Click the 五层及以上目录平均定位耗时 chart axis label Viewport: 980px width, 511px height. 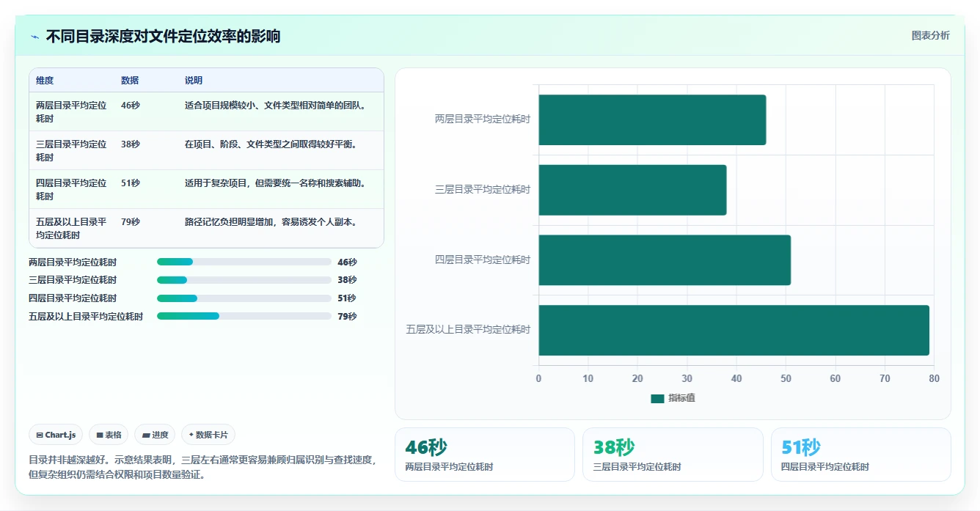pyautogui.click(x=468, y=330)
